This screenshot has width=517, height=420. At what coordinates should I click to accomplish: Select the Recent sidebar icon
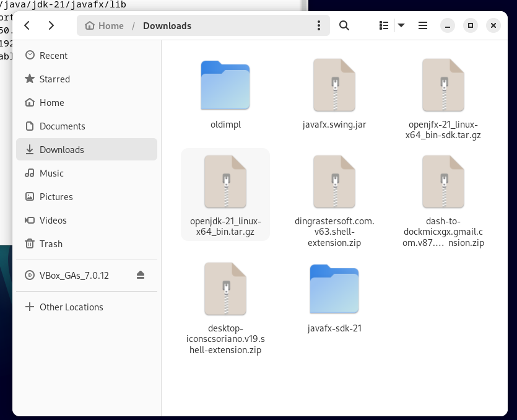[x=54, y=55]
